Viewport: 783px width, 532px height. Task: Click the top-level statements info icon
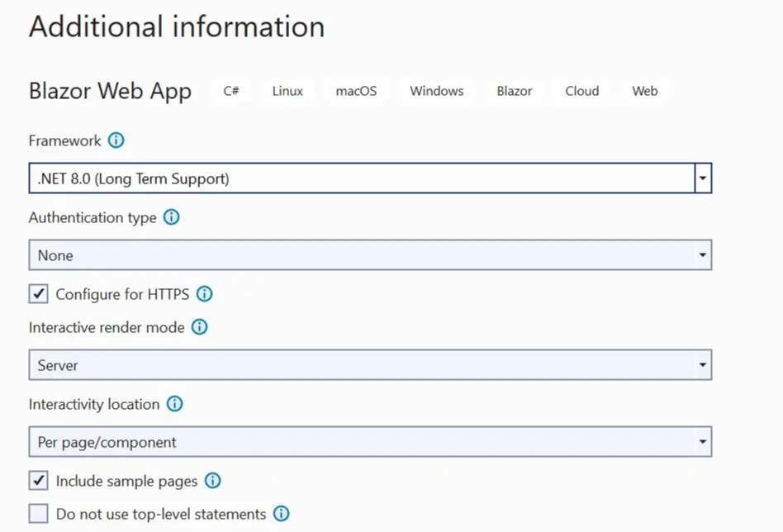coord(281,514)
